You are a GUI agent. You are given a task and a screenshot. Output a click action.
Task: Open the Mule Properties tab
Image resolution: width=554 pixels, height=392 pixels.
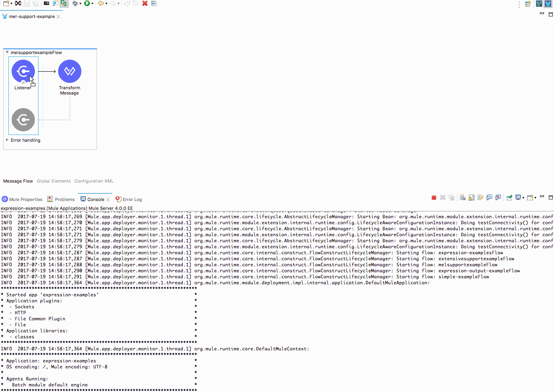pyautogui.click(x=25, y=199)
